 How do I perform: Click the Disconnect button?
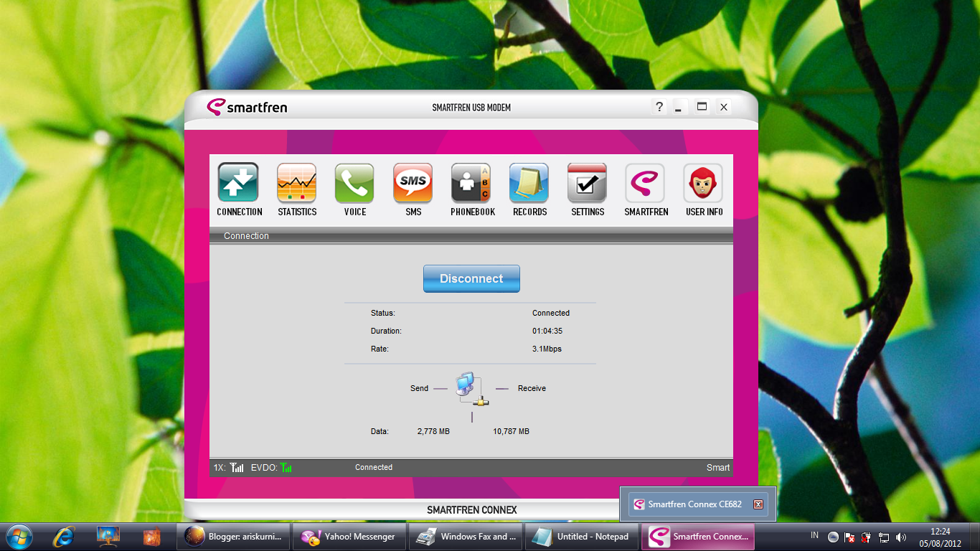pos(471,278)
